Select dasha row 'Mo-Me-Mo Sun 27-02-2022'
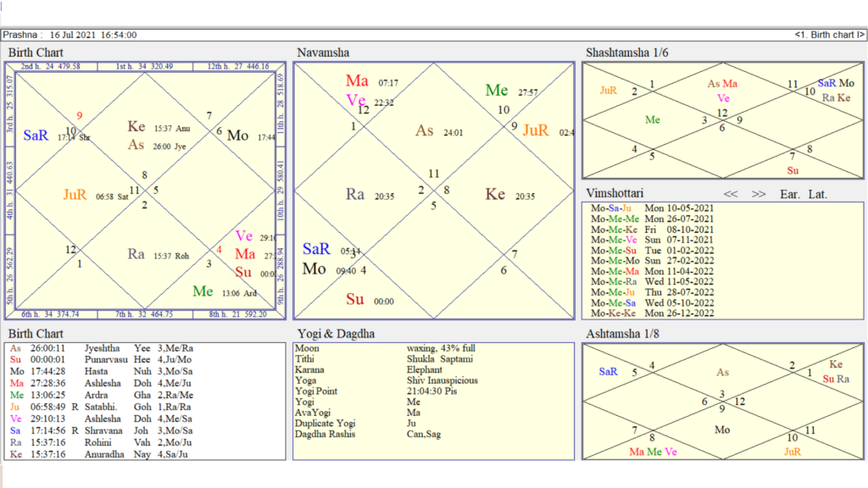Viewport: 868px width, 488px height. click(x=652, y=261)
